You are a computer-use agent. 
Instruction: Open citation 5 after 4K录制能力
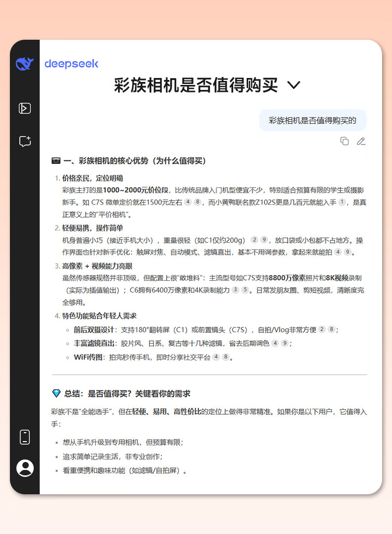(245, 290)
